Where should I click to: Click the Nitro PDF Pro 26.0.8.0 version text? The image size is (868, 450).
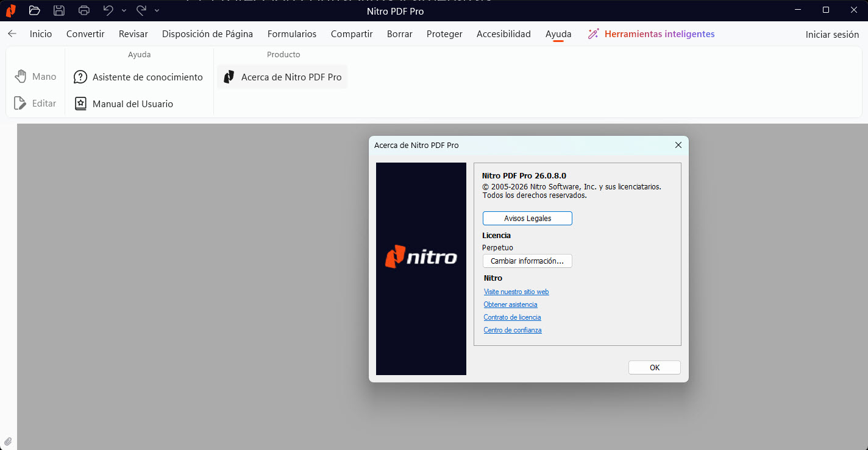click(524, 176)
